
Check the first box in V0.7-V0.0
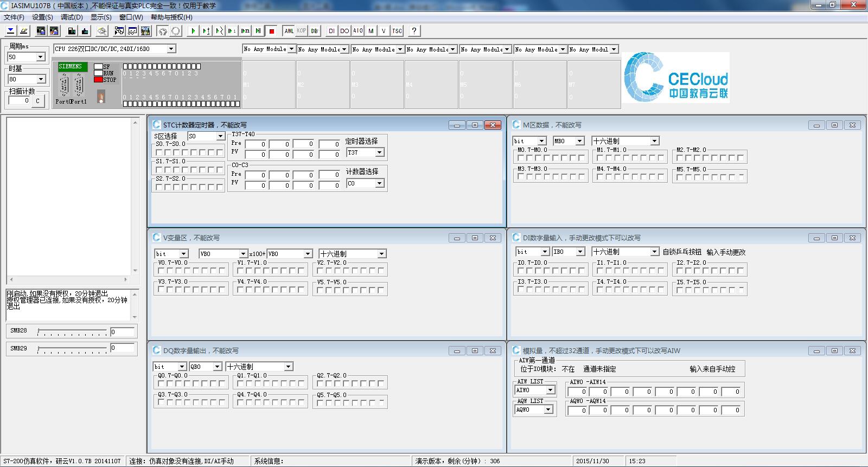click(162, 270)
